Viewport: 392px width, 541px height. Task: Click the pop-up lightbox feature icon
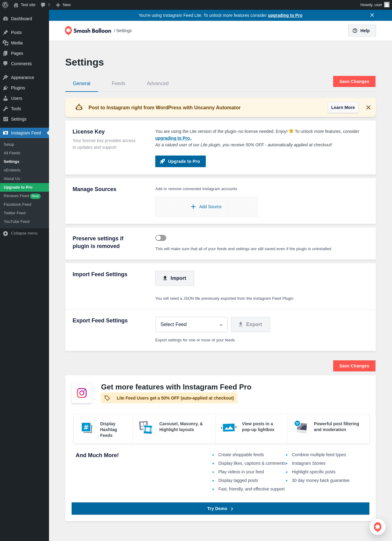click(229, 427)
